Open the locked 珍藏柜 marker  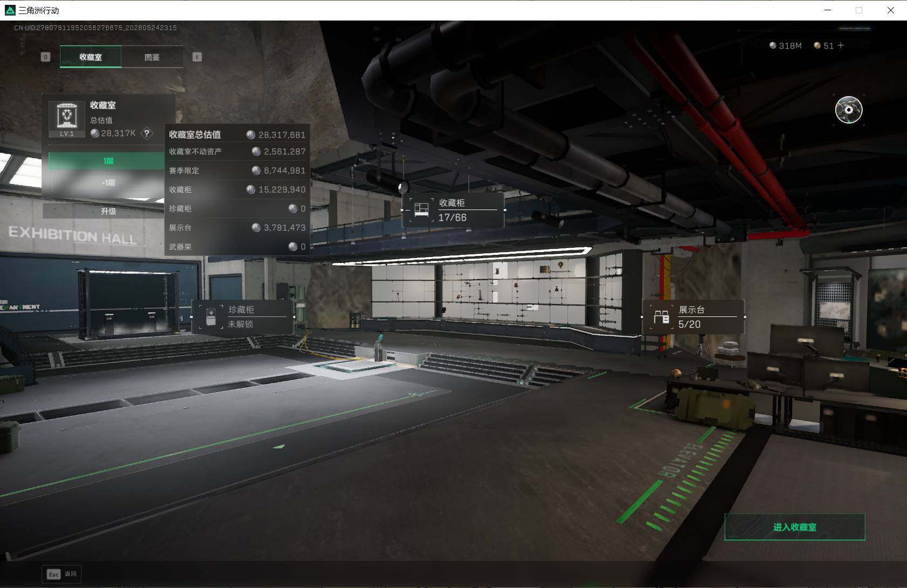[x=243, y=317]
